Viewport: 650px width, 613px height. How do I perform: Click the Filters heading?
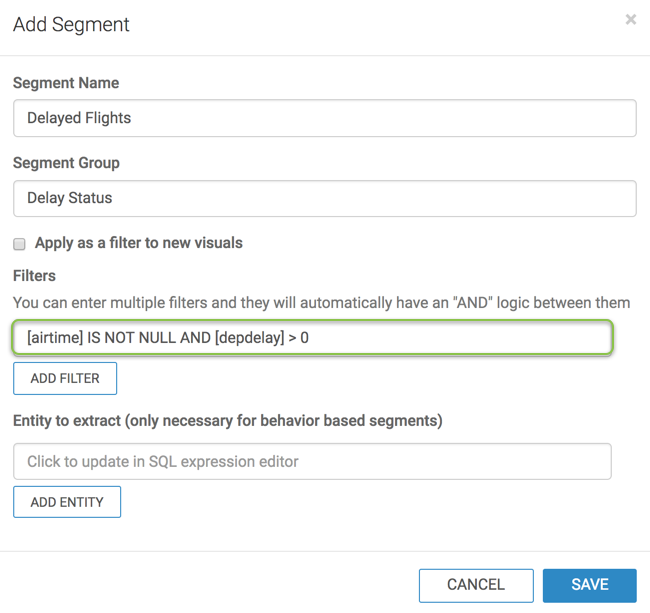coord(34,275)
